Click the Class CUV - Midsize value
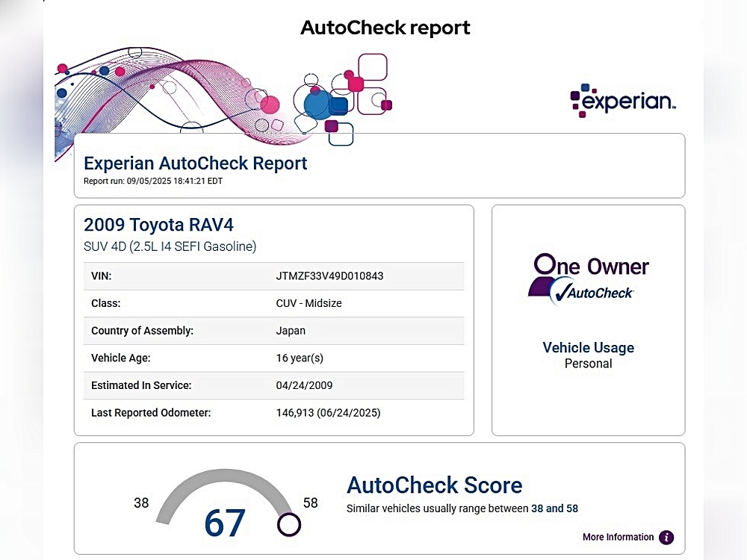This screenshot has width=747, height=560. tap(309, 304)
